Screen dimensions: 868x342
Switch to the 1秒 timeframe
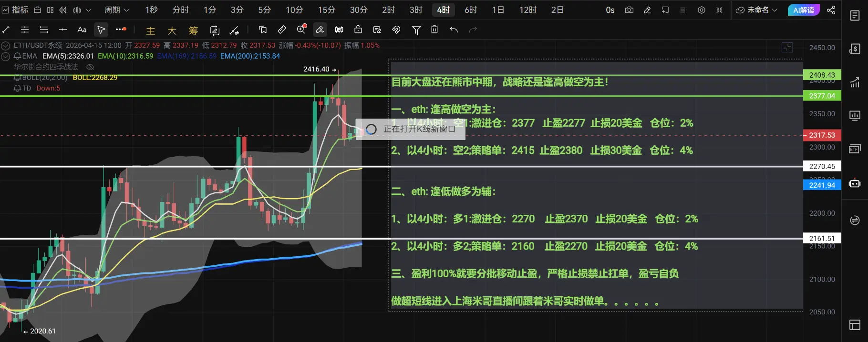tap(151, 10)
